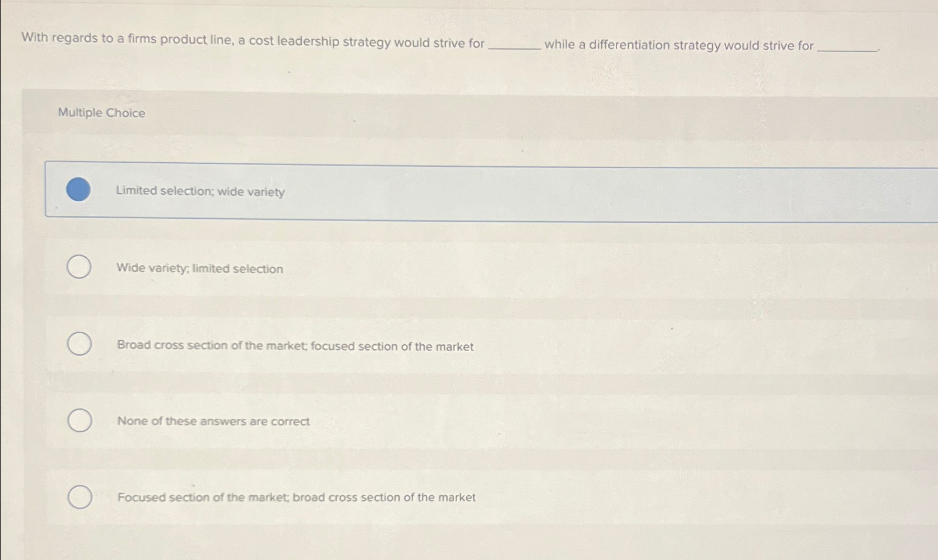Screen dimensions: 938x560
Task: Click the "None of these answers are correct" answer text
Action: click(213, 421)
